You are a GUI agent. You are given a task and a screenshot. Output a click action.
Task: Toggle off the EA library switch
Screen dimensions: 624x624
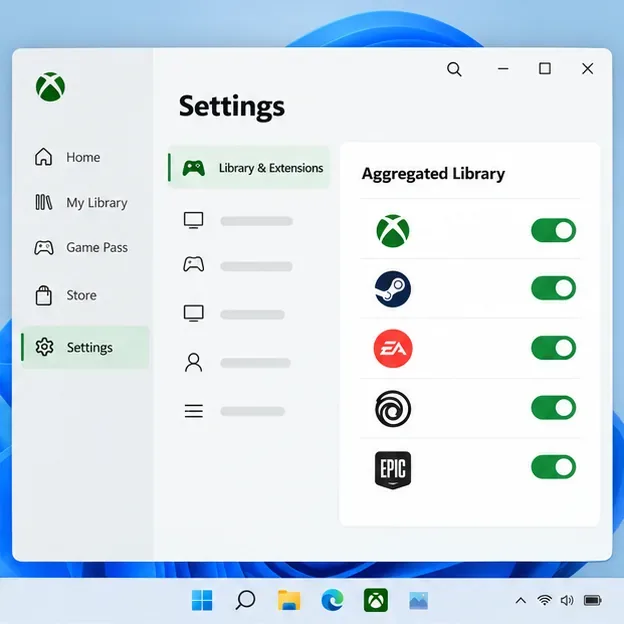554,348
